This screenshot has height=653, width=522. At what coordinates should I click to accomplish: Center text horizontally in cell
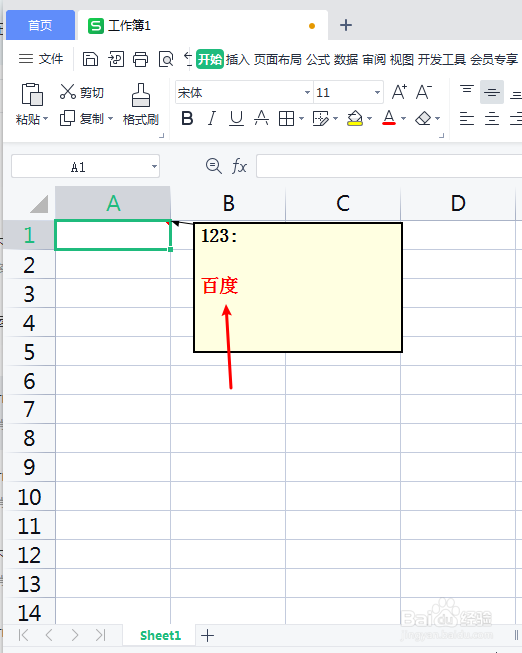tap(492, 119)
